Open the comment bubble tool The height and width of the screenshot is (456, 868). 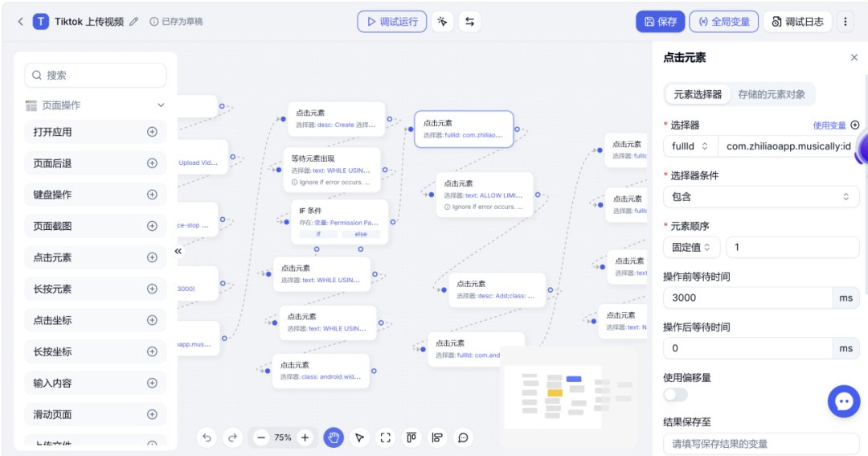[464, 438]
